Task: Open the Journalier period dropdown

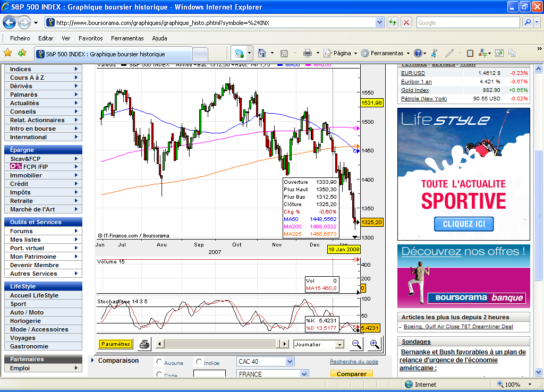Action: click(x=340, y=345)
